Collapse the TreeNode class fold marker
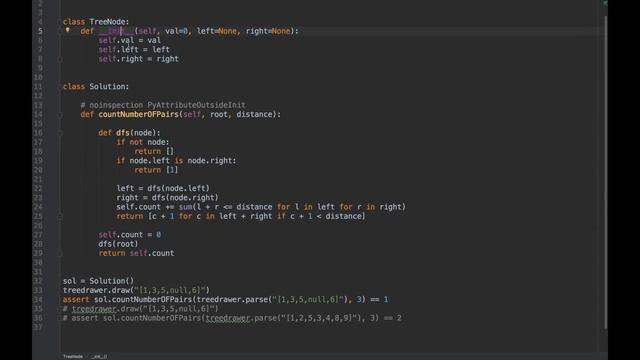Image resolution: width=640 pixels, height=360 pixels. click(60, 22)
